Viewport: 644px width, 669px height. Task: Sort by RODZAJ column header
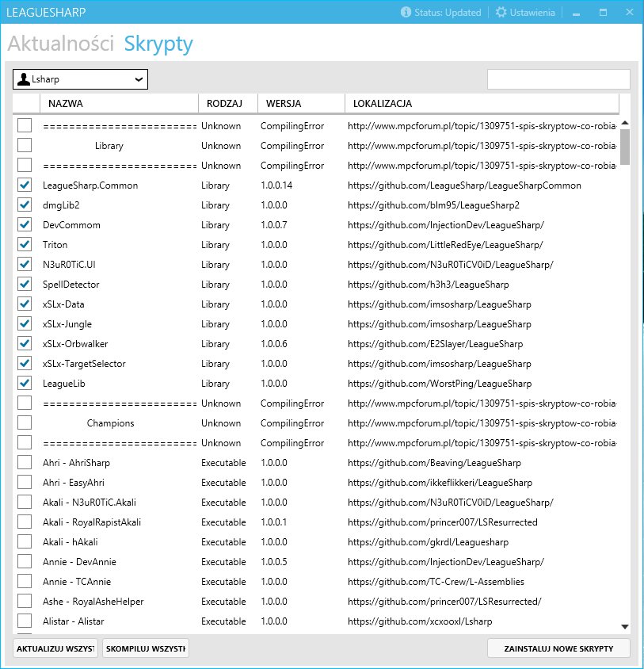pyautogui.click(x=228, y=103)
